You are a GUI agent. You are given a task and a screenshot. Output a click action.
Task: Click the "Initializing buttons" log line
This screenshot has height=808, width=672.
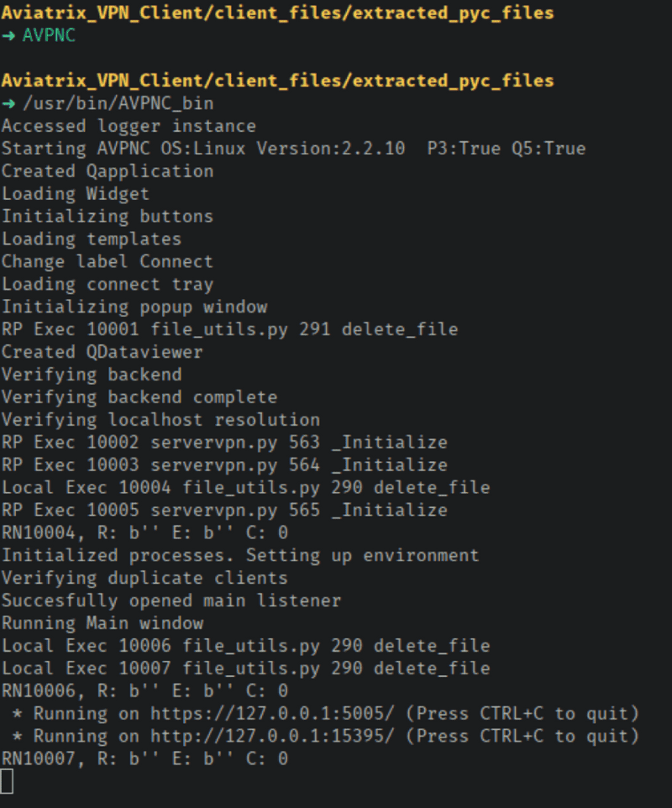pos(108,217)
